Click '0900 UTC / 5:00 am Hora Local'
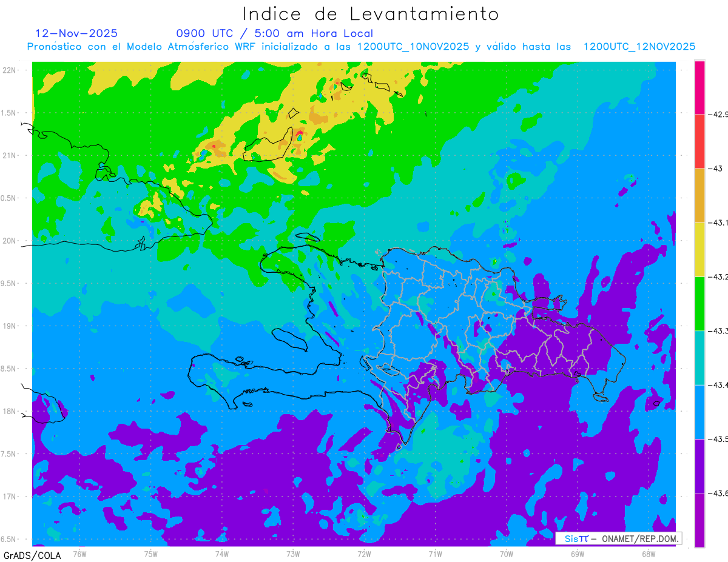The image size is (728, 562). pos(274,33)
